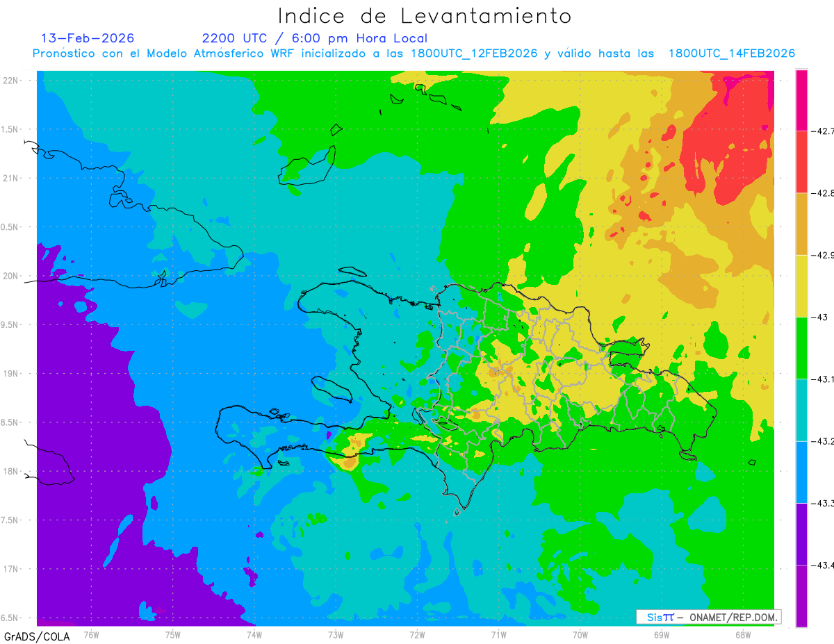This screenshot has height=644, width=834.
Task: Click the legend value '-43.4'
Action: (823, 565)
